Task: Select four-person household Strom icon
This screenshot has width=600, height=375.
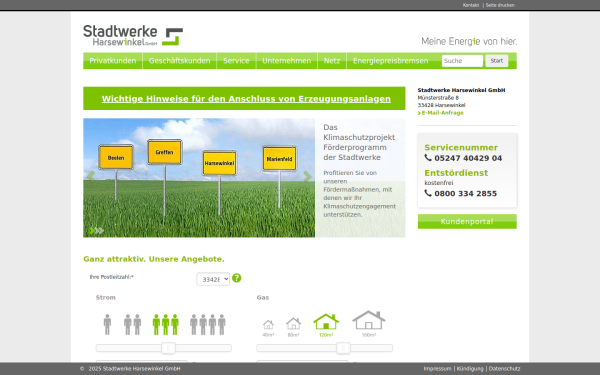Action: coord(208,324)
